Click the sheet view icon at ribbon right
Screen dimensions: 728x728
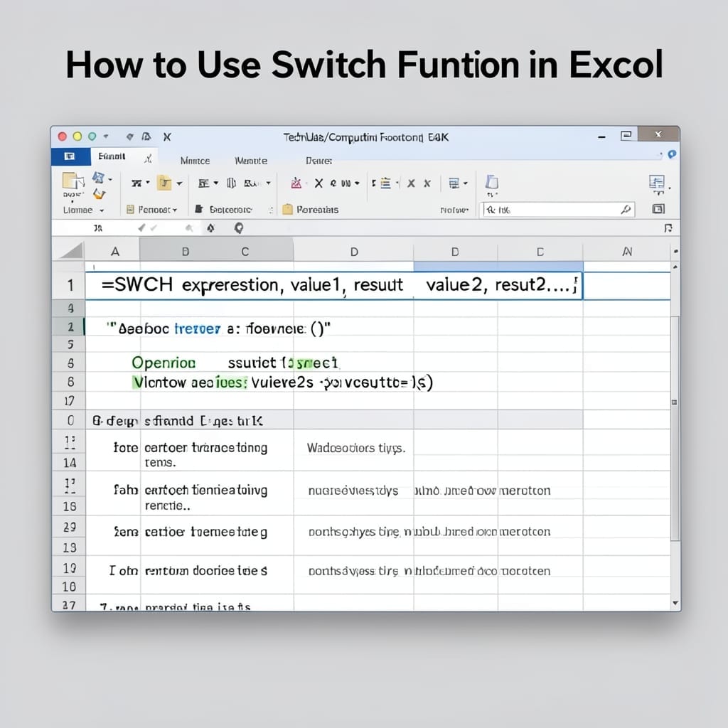tap(656, 183)
